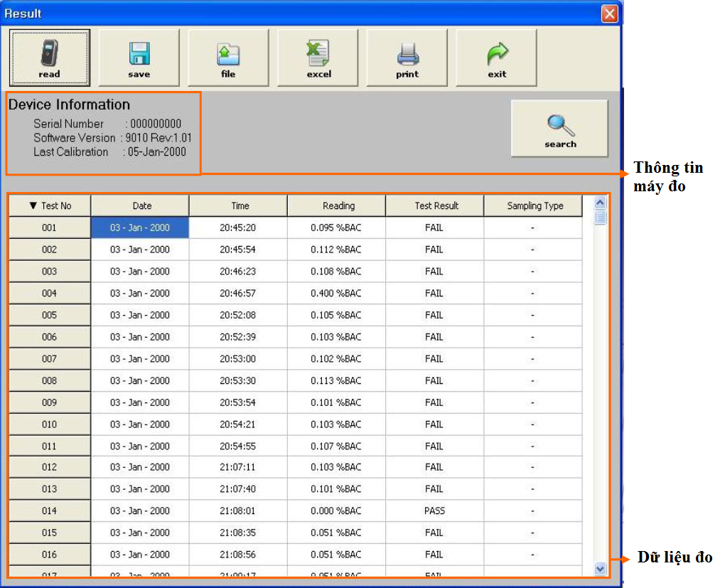Click the Sampling Type column header
The image size is (720, 588).
point(534,206)
